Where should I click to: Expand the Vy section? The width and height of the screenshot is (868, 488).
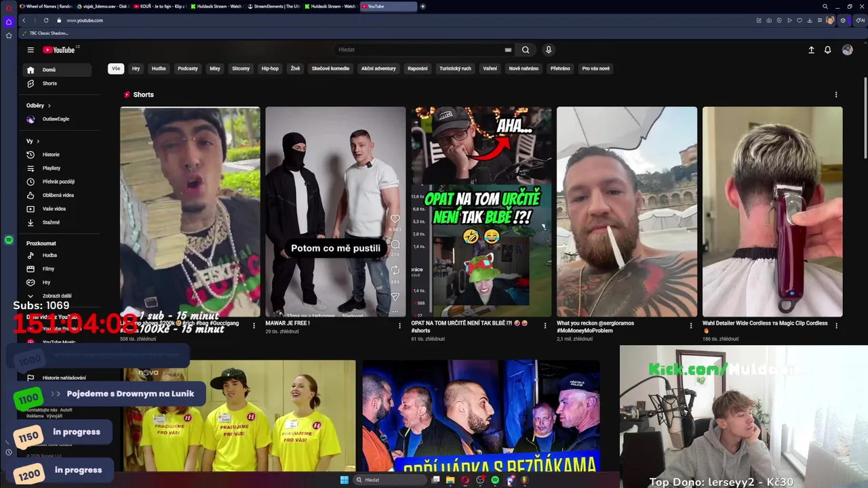33,141
